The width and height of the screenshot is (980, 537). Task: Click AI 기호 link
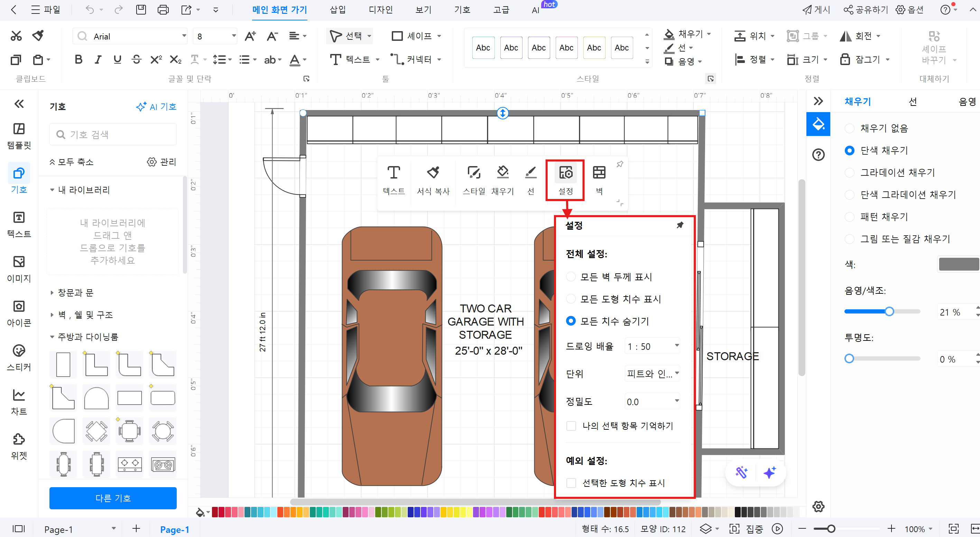(156, 107)
